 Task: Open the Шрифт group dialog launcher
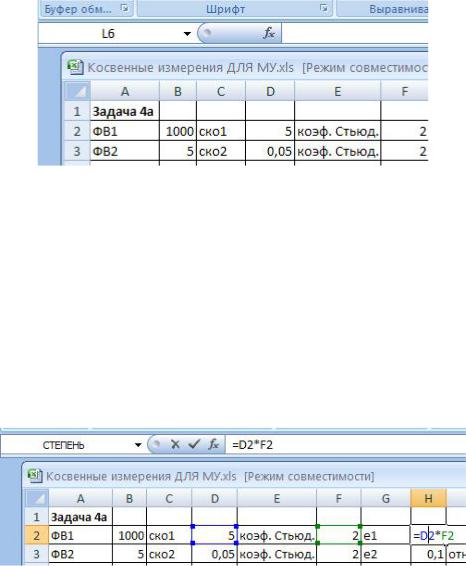[324, 8]
